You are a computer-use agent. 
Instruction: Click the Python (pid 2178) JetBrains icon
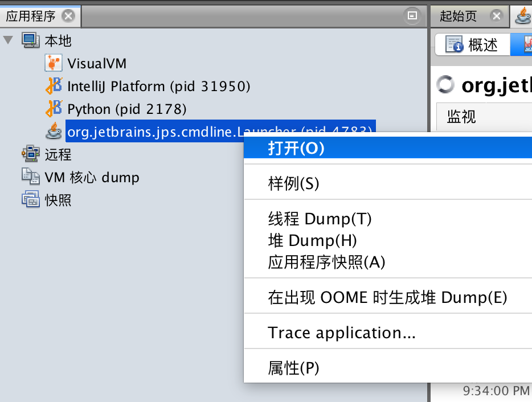coord(54,109)
